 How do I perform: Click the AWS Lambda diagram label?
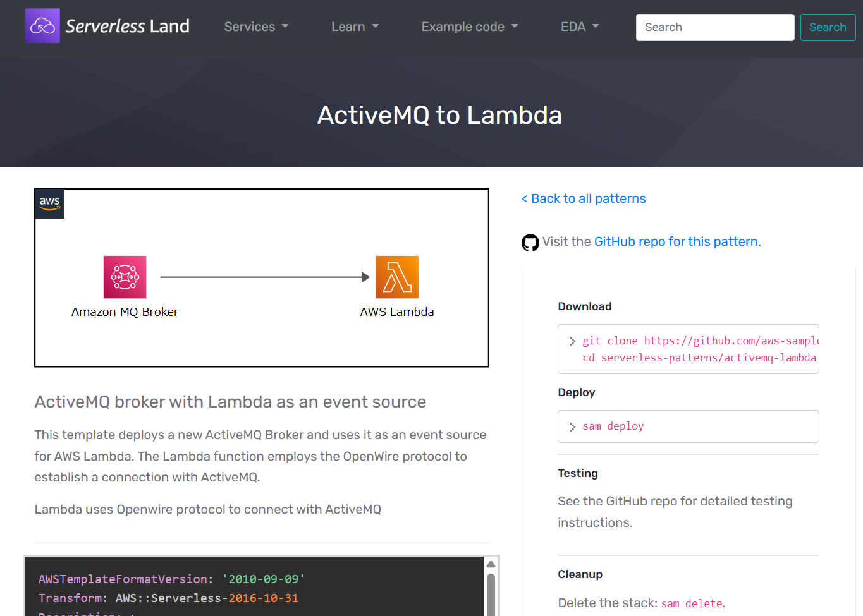click(397, 311)
